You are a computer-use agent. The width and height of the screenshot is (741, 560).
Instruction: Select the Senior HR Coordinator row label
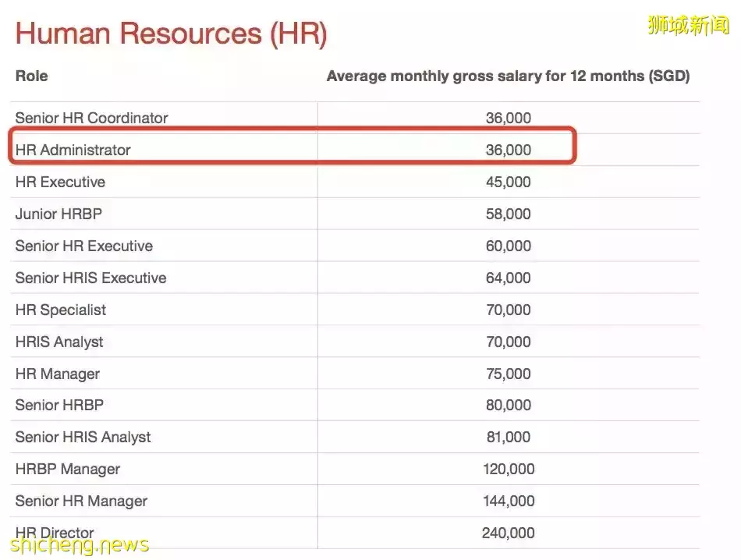91,119
